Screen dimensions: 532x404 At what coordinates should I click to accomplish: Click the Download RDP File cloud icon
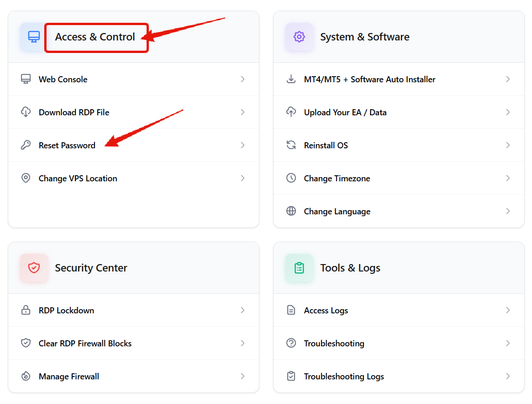(x=26, y=112)
